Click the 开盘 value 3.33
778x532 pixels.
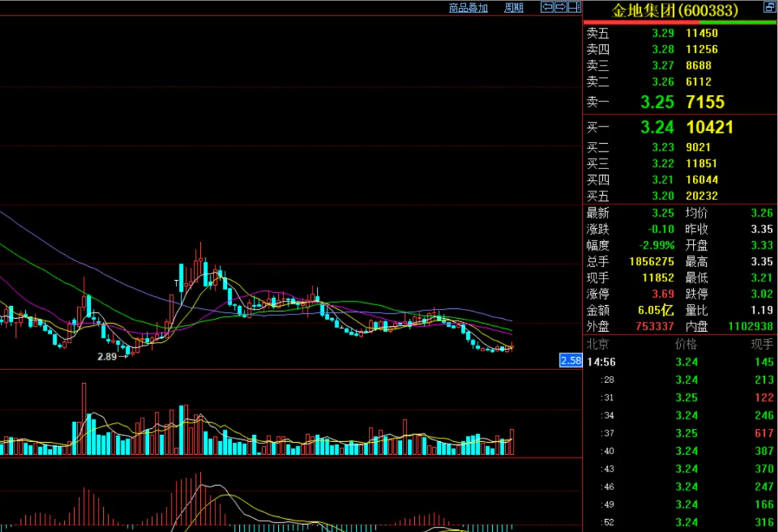point(761,246)
